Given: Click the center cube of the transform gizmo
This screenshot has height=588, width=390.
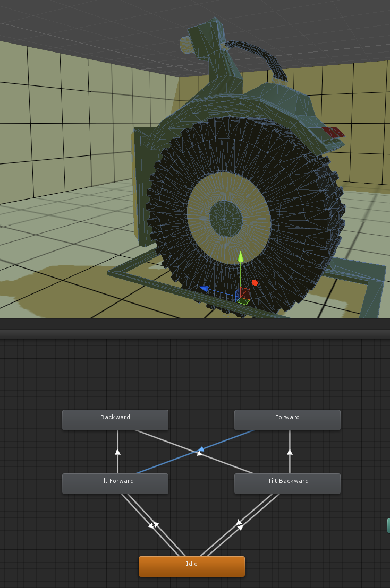Looking at the screenshot, I should pyautogui.click(x=244, y=293).
